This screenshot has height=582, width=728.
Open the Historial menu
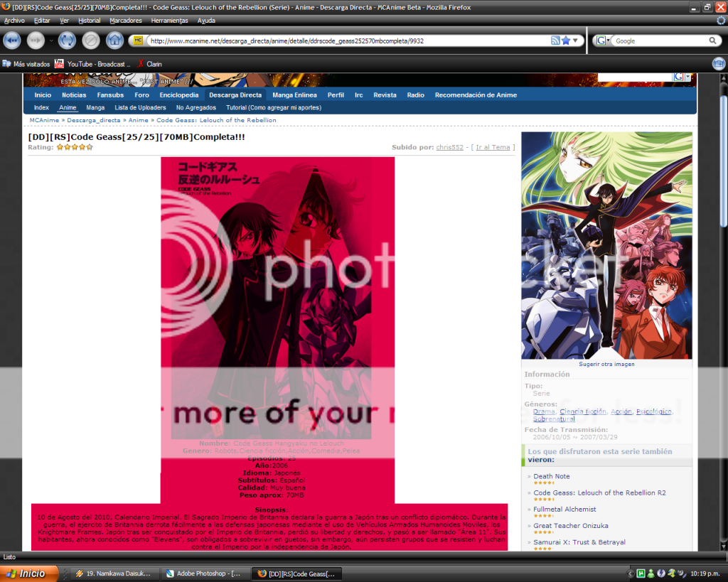point(89,21)
